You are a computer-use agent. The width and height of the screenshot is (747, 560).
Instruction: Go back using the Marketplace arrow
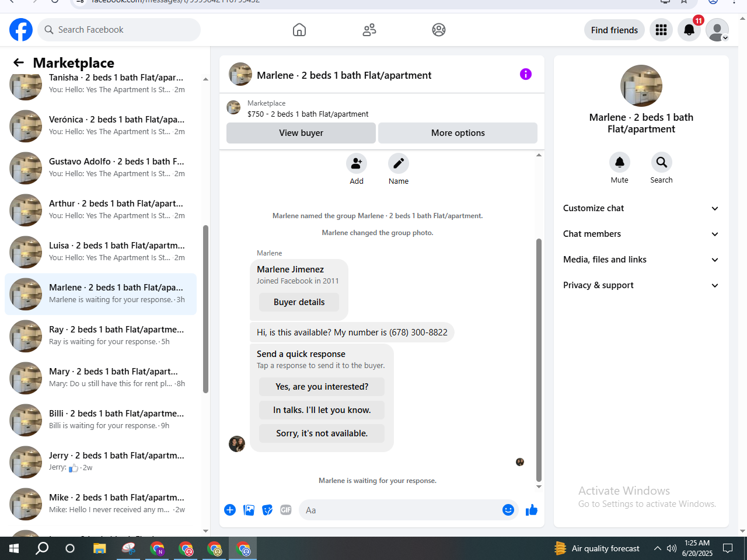point(19,62)
